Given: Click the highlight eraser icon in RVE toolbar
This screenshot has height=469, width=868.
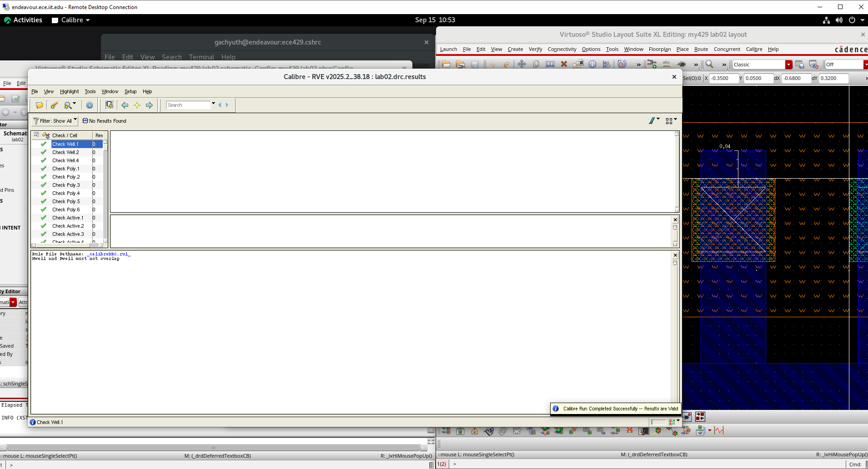Looking at the screenshot, I should [54, 105].
